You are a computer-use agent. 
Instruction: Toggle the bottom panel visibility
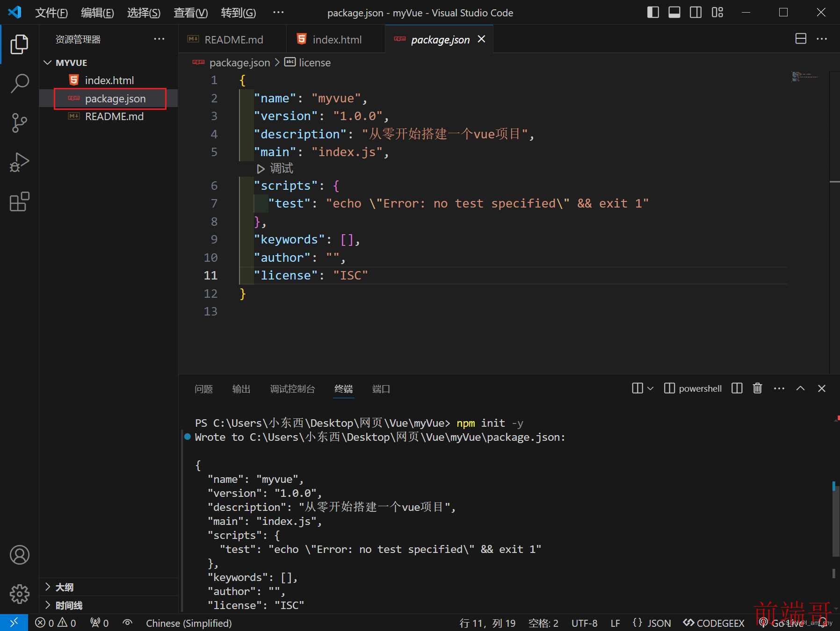[674, 13]
